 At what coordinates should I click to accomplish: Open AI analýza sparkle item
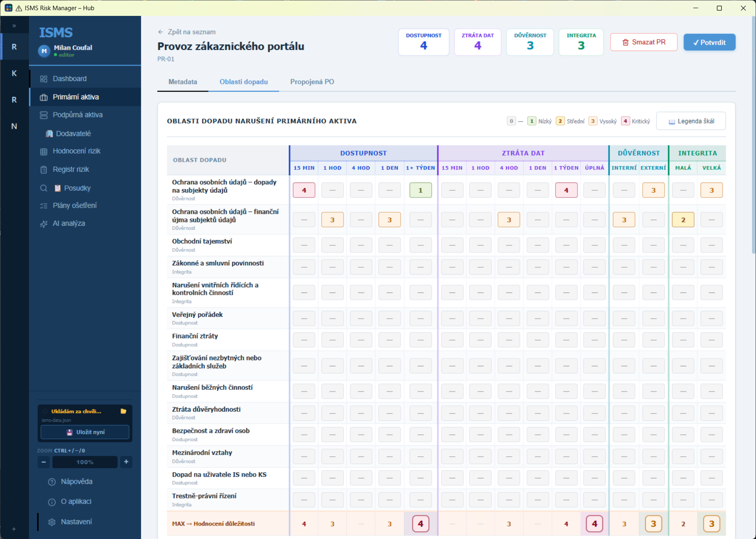point(85,223)
